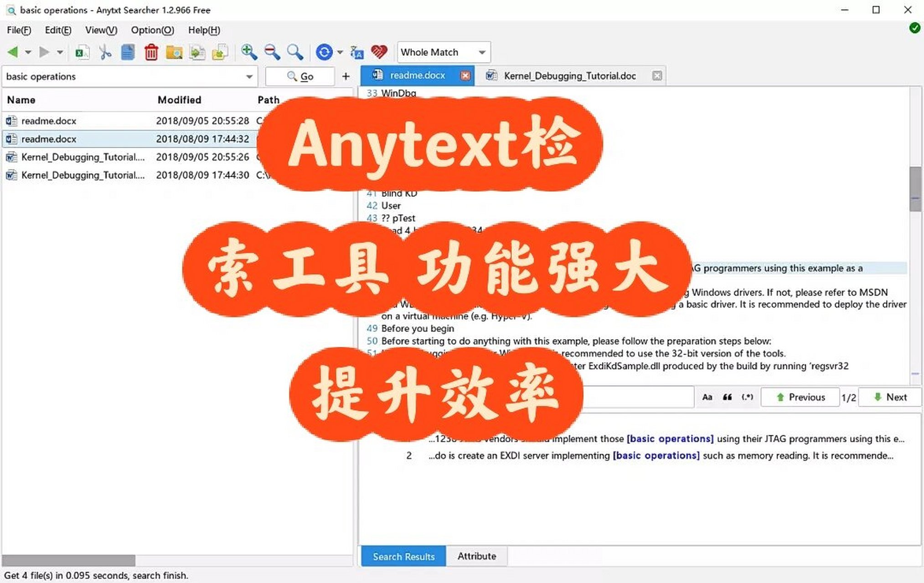Close the Kernel_Debugging_Tutorial.doc tab
Screen dimensions: 924x583
click(x=657, y=76)
